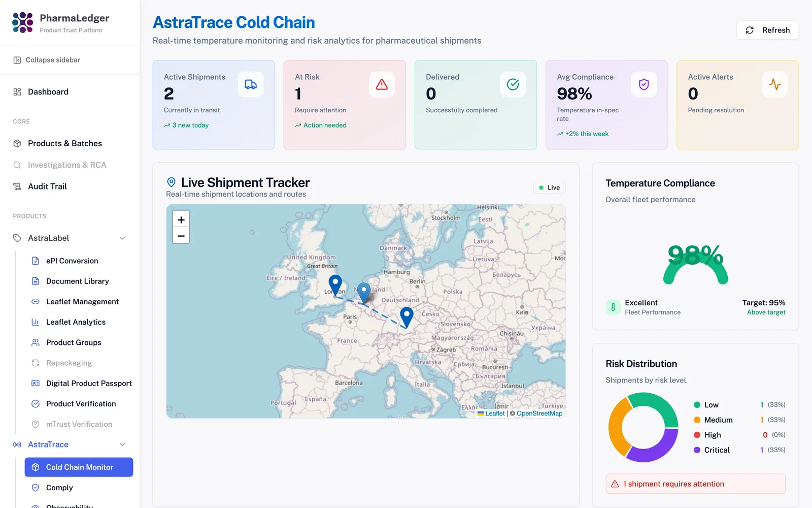Click the AstraTrace signal icon
Image resolution: width=812 pixels, height=508 pixels.
[x=17, y=444]
